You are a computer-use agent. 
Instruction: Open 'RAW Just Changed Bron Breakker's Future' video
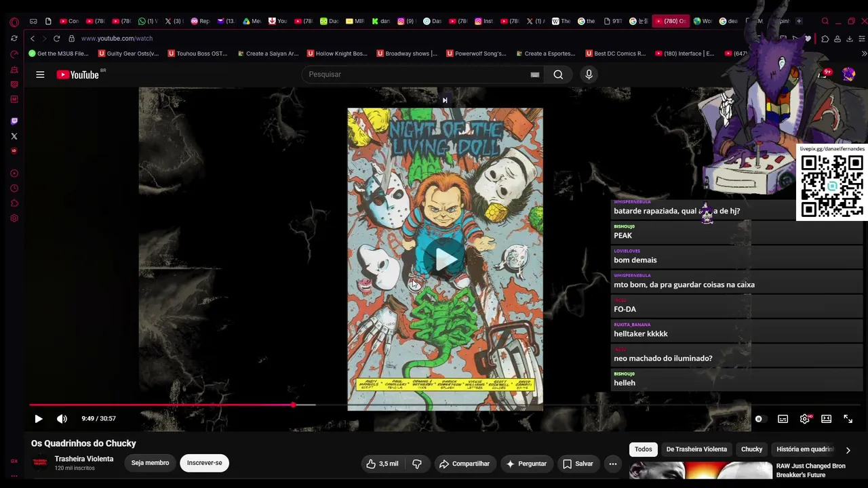coord(811,470)
